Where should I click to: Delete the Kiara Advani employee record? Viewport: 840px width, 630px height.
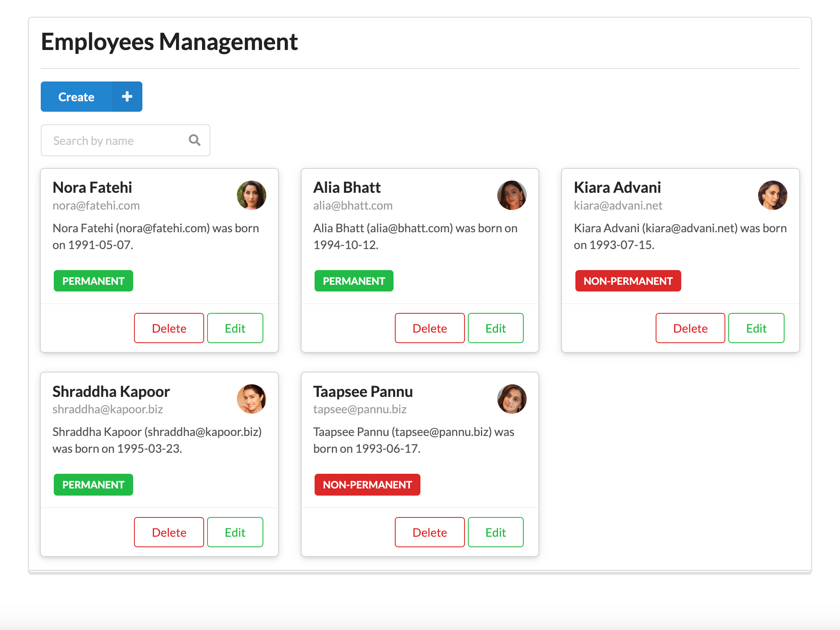tap(690, 328)
